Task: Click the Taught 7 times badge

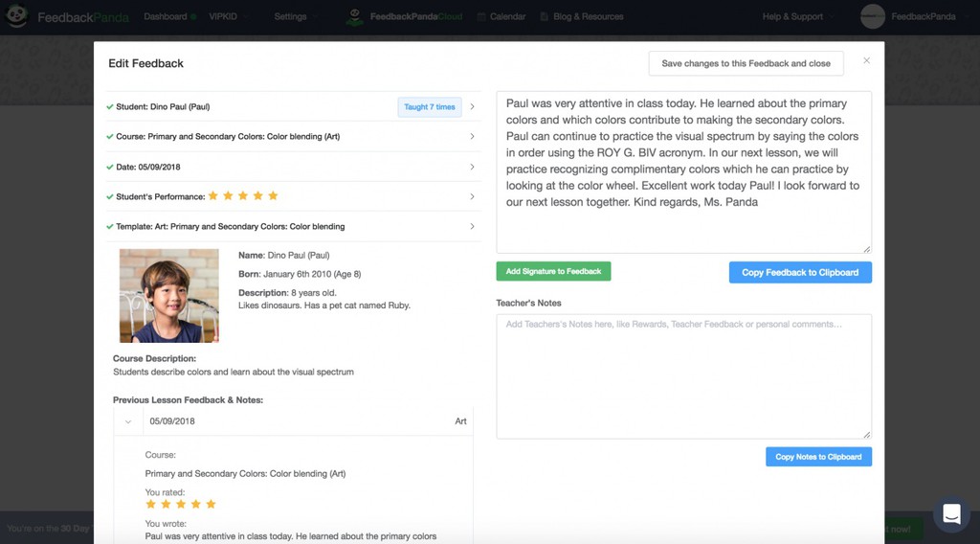Action: point(430,107)
